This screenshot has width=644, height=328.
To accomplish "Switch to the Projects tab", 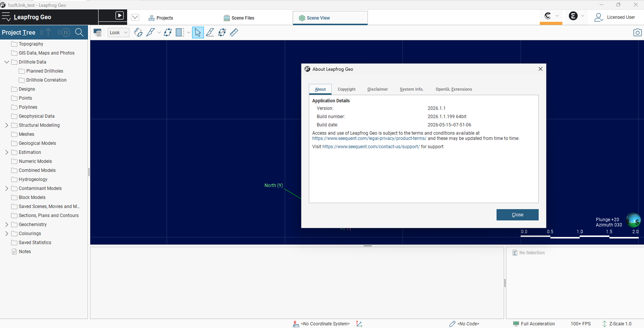I will 161,18.
